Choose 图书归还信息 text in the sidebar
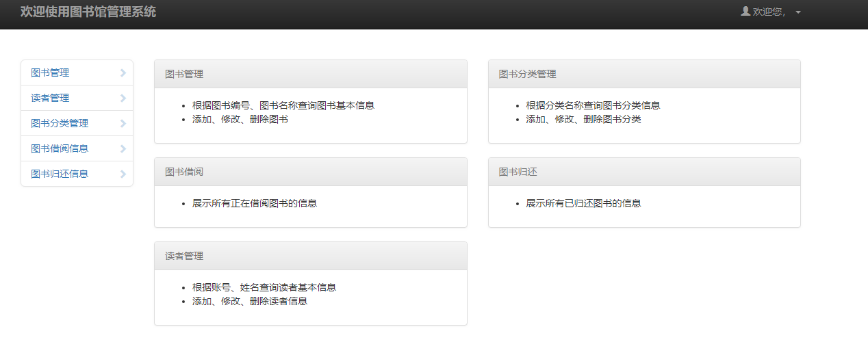868x355 pixels. (60, 174)
